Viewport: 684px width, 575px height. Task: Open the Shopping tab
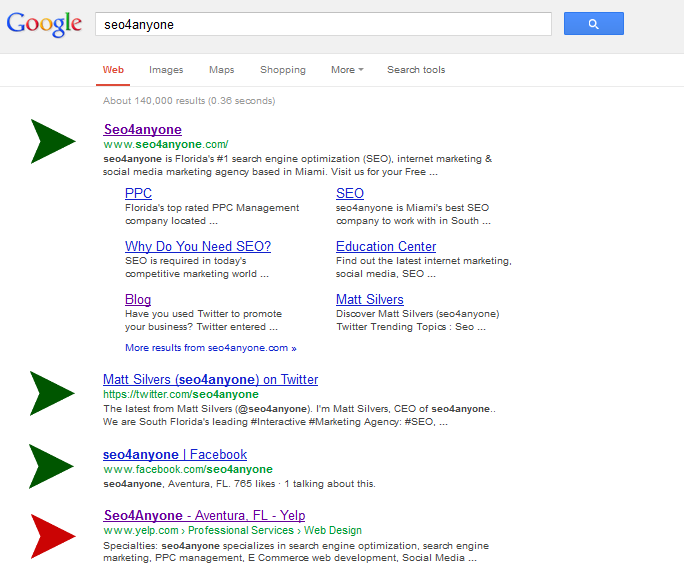283,70
